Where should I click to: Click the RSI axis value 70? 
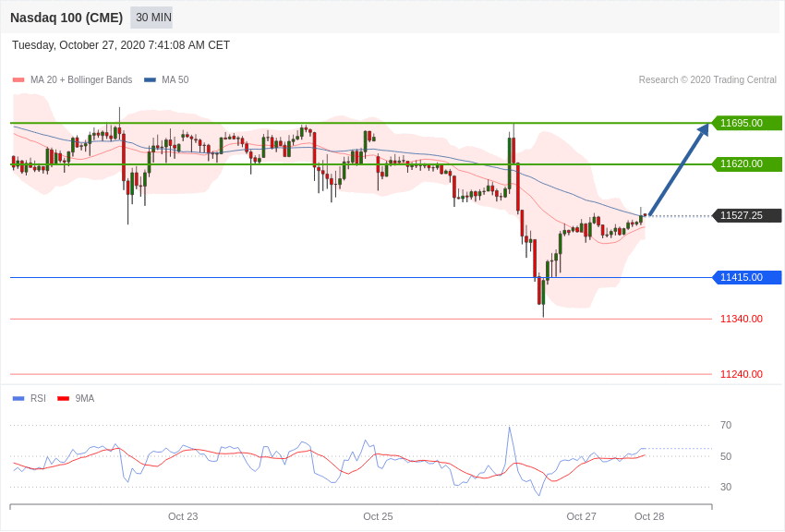pos(726,426)
